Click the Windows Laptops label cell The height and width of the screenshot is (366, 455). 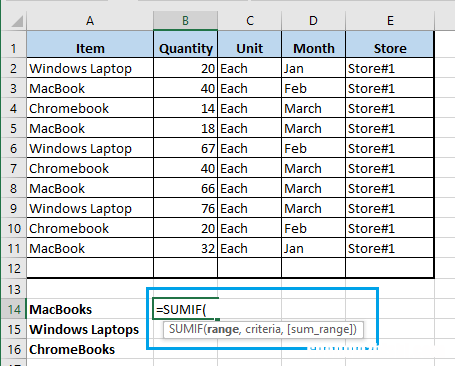coord(90,329)
